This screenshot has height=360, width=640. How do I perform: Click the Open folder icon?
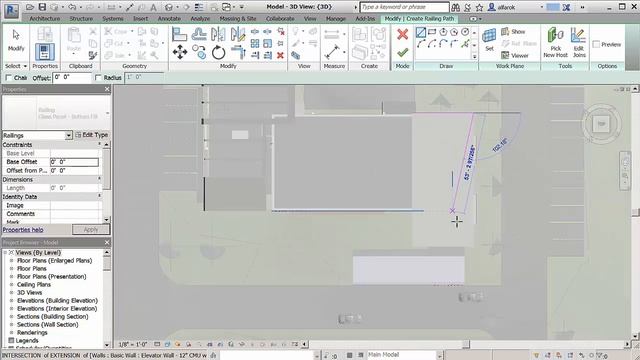[x=30, y=7]
